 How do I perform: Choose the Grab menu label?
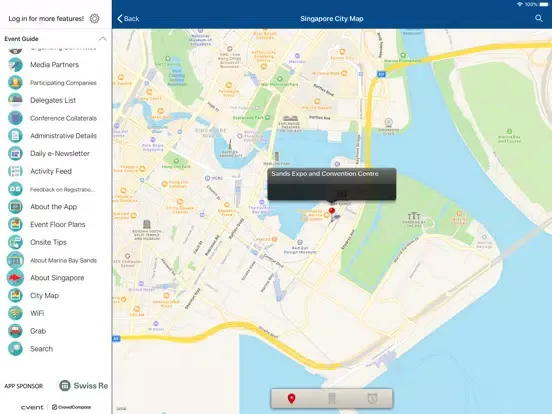38,331
